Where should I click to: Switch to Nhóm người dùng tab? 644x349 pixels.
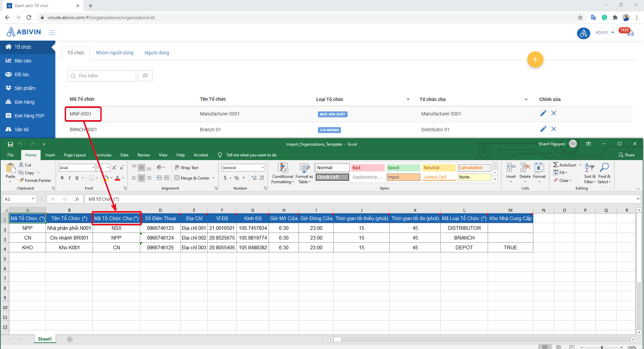(115, 53)
